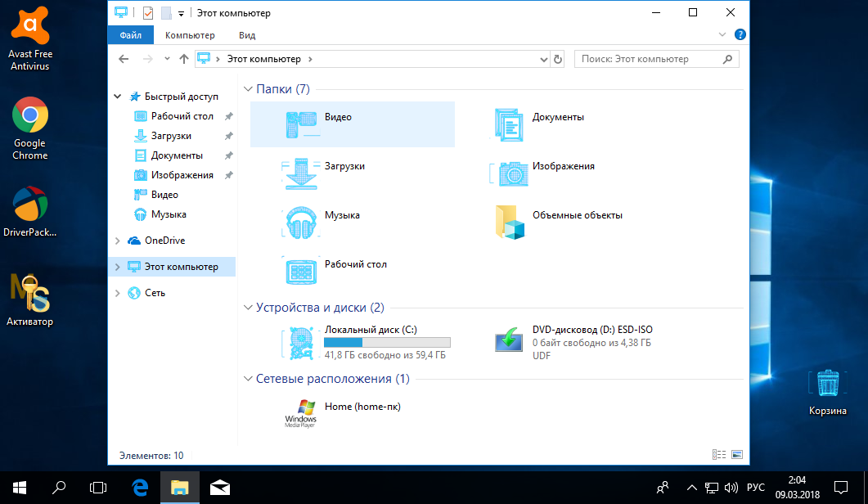Expand the Этот компьютер tree node
This screenshot has height=504, width=868.
[x=117, y=267]
